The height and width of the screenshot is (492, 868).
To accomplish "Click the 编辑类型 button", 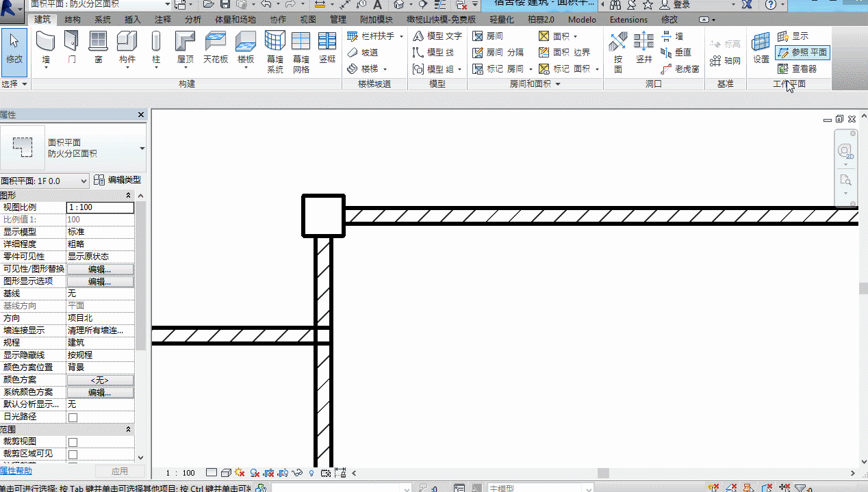I will tap(118, 180).
